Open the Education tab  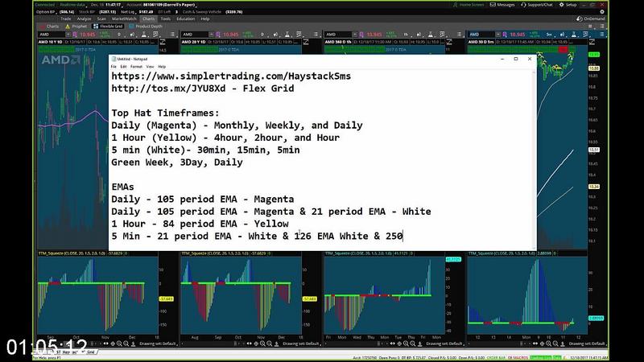pos(186,19)
